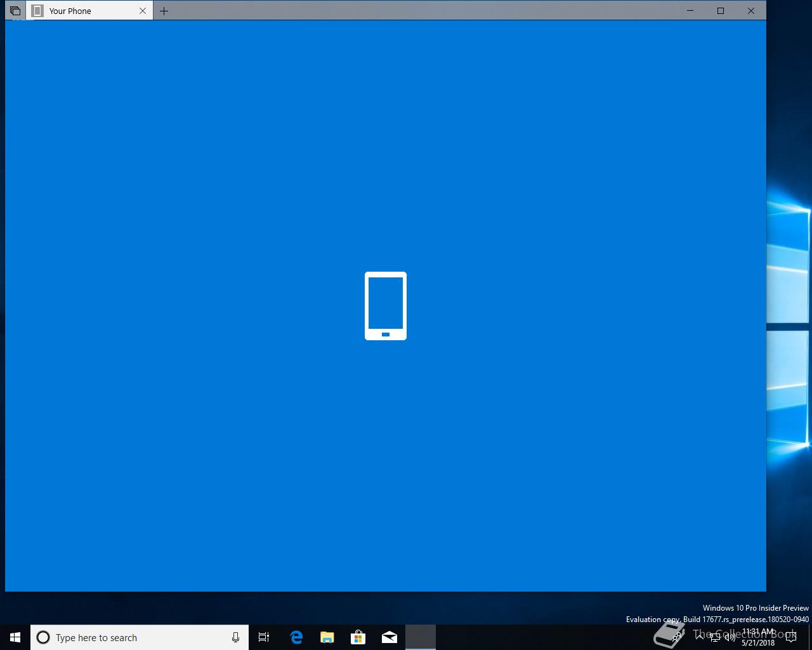812x650 pixels.
Task: Select the running Your Phone taskbar button
Action: tap(421, 637)
